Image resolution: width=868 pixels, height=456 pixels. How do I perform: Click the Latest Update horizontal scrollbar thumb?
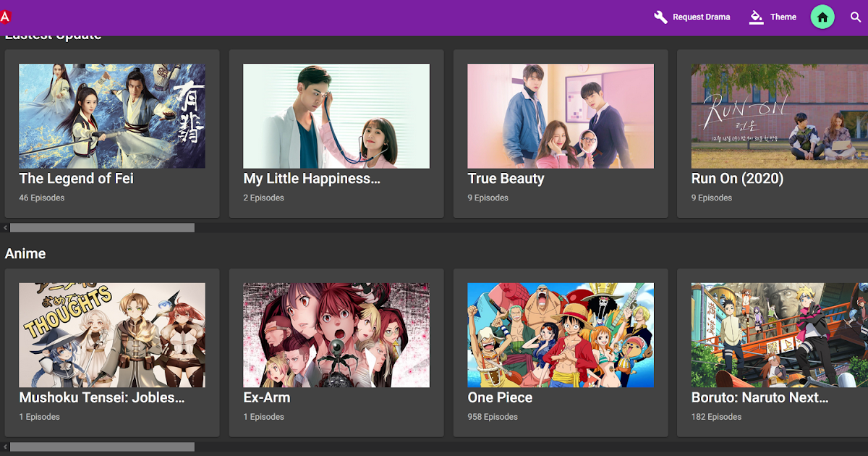pos(102,228)
